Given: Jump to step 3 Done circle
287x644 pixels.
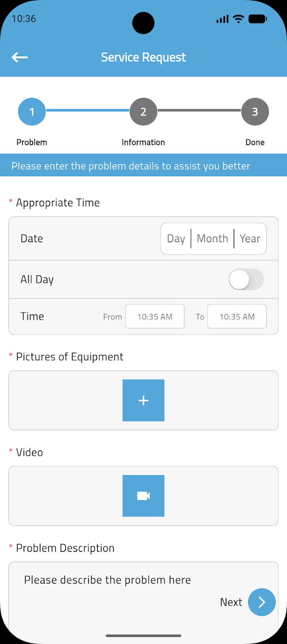Looking at the screenshot, I should [255, 112].
